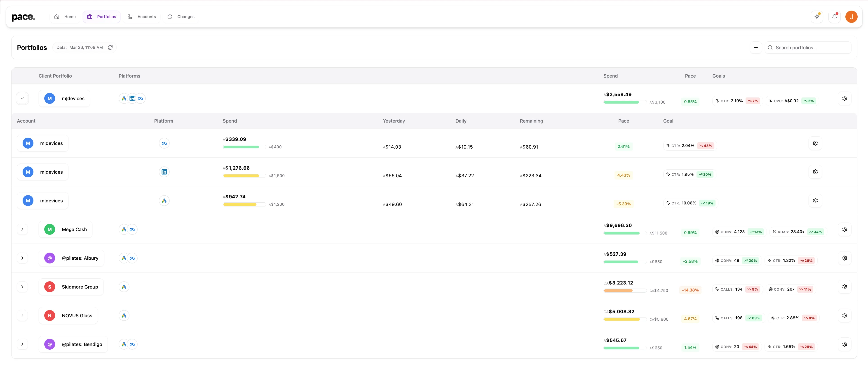Switch to the Accounts tab
This screenshot has height=365, width=868.
coord(141,17)
